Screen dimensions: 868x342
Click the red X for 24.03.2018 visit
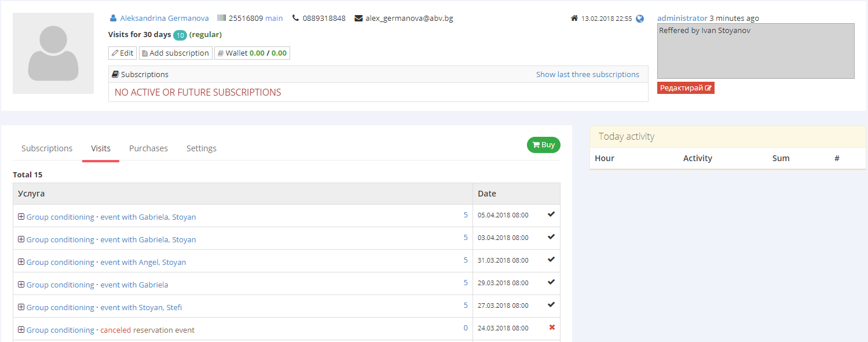[552, 327]
